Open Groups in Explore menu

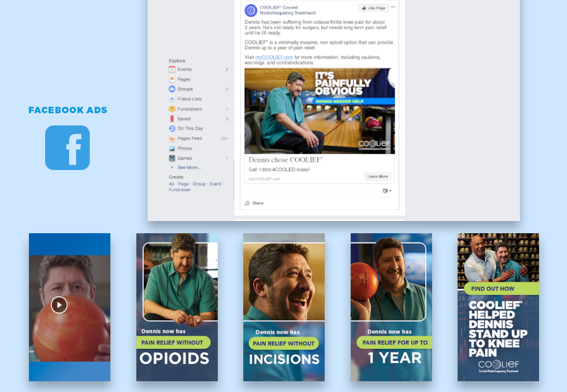tap(185, 89)
